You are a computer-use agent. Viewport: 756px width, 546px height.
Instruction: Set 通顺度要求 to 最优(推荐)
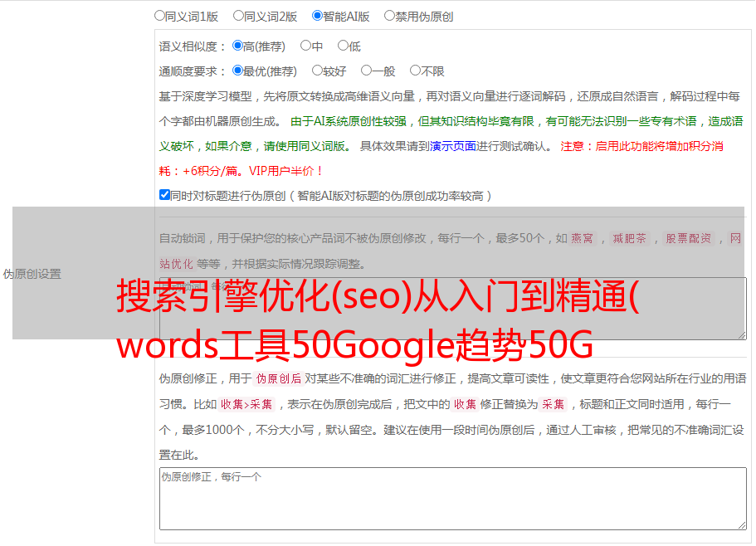coord(237,71)
